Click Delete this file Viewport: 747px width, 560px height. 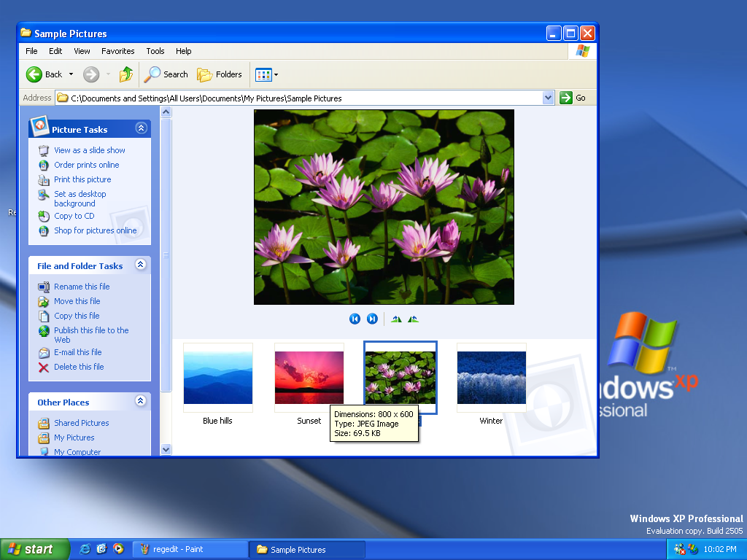tap(79, 367)
